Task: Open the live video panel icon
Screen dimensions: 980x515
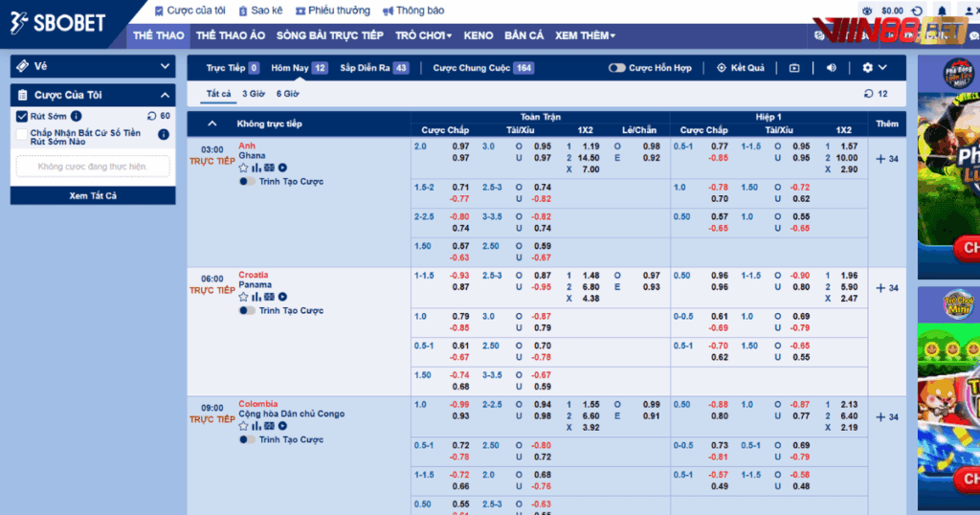Action: coord(794,68)
